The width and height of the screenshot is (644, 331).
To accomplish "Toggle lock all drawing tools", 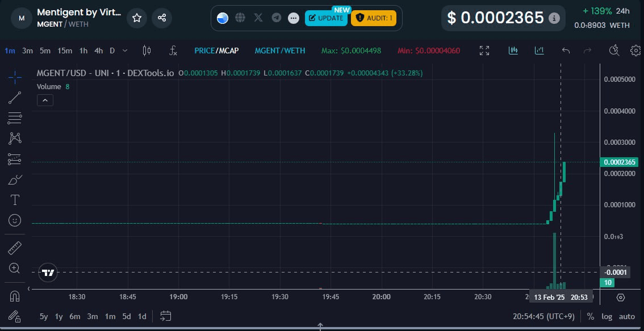I will pyautogui.click(x=15, y=316).
